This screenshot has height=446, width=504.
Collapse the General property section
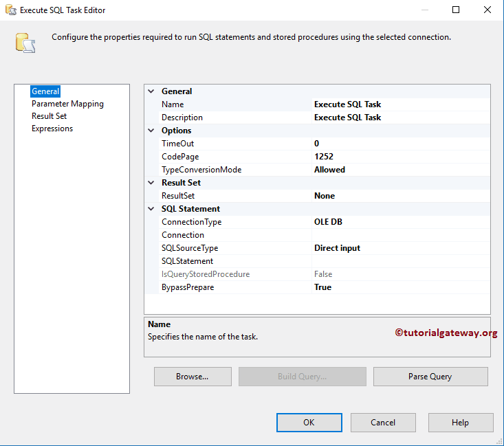click(151, 91)
